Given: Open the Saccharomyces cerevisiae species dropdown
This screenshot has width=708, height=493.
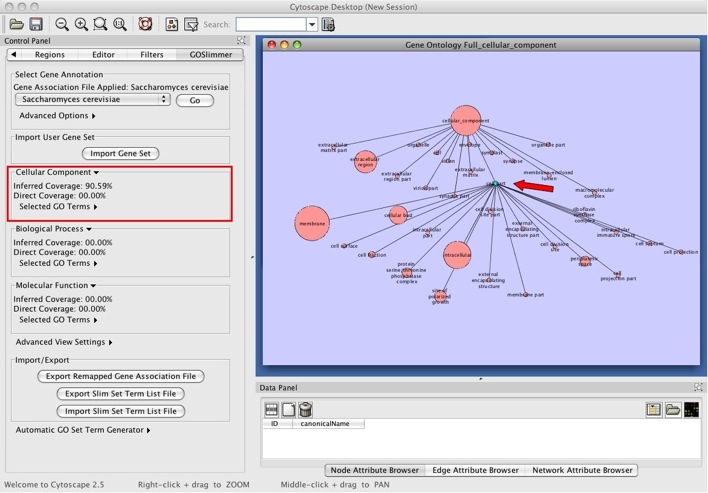Looking at the screenshot, I should tap(92, 100).
